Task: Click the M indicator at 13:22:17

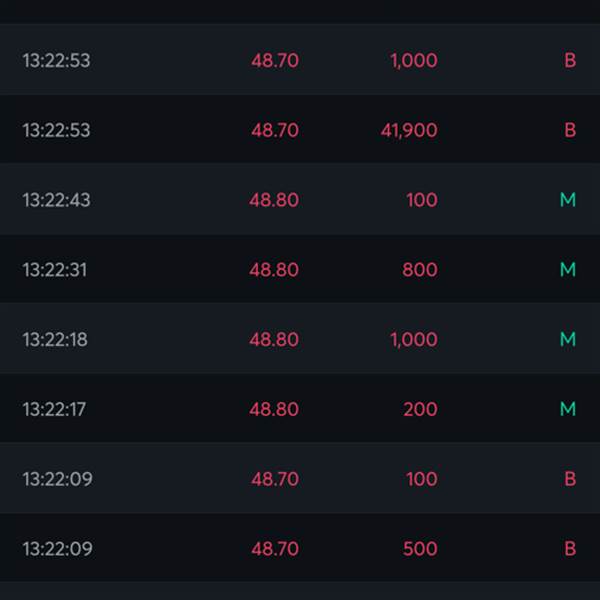Action: 568,409
